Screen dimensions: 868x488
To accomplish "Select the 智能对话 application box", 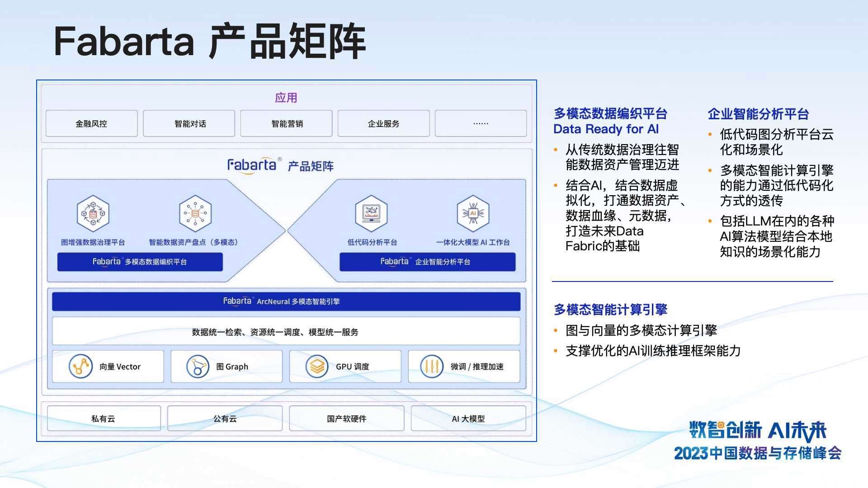I will point(189,123).
